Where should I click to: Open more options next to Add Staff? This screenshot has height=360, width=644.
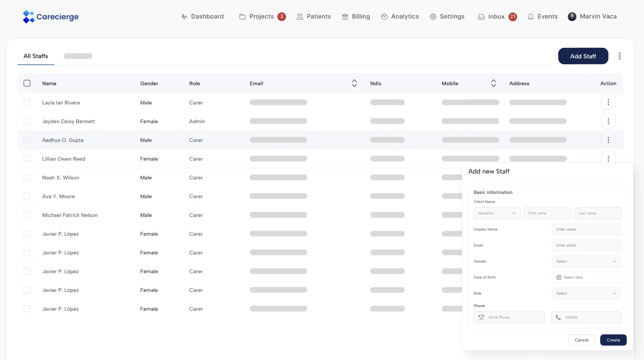coord(619,56)
